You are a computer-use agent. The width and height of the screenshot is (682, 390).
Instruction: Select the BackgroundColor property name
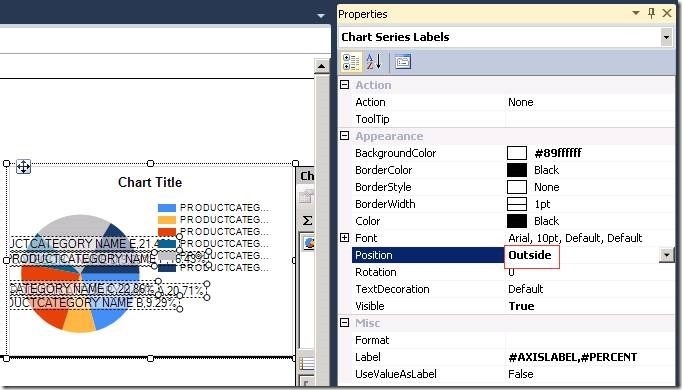point(395,153)
